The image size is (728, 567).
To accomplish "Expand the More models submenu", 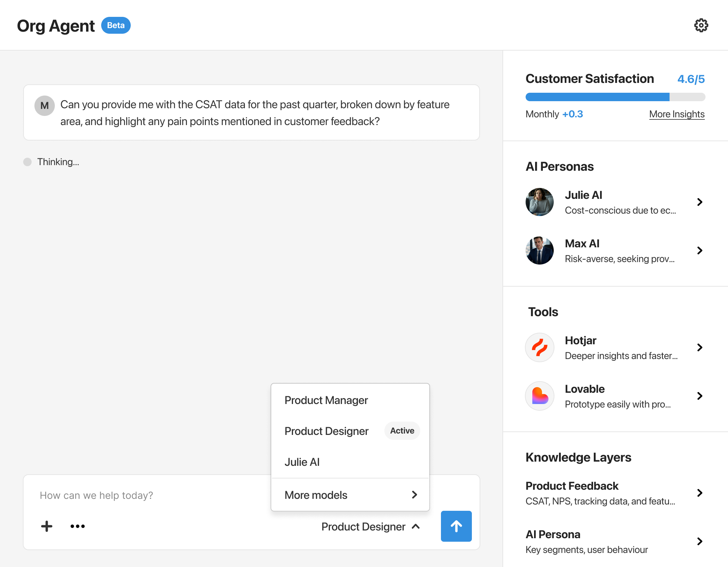I will coord(350,495).
